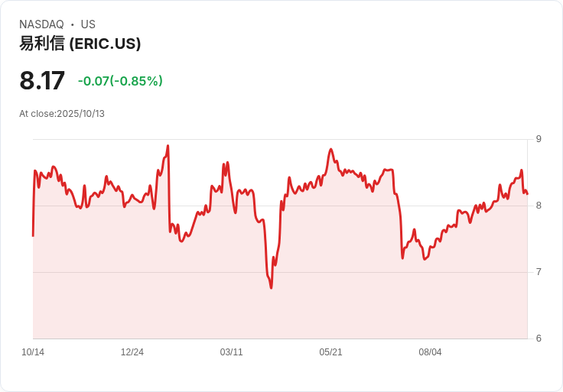The image size is (563, 392).
Task: Open the 易利信 (ERIC.US) stock title
Action: [80, 44]
